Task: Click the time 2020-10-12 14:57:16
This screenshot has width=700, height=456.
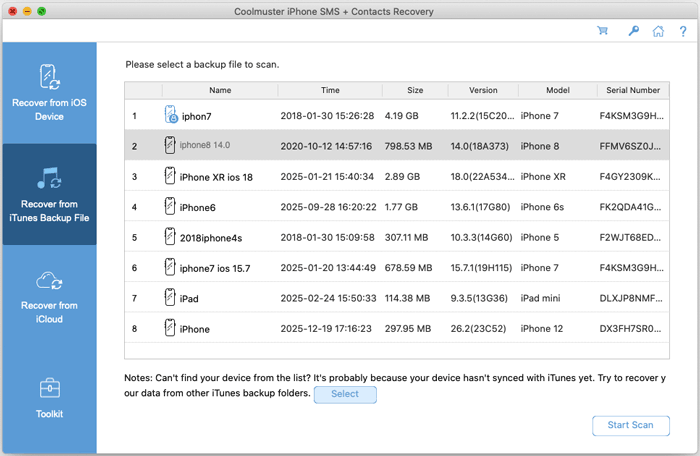Action: tap(326, 146)
